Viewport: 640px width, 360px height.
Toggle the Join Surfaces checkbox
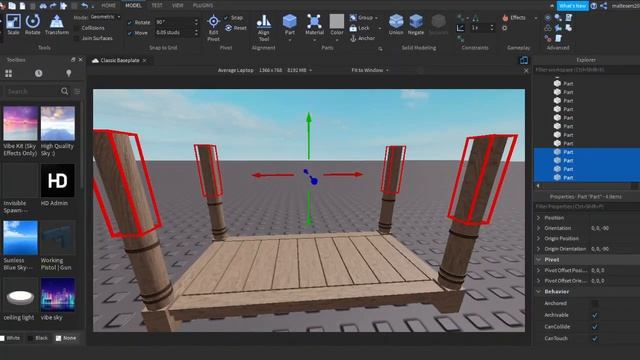click(77, 38)
